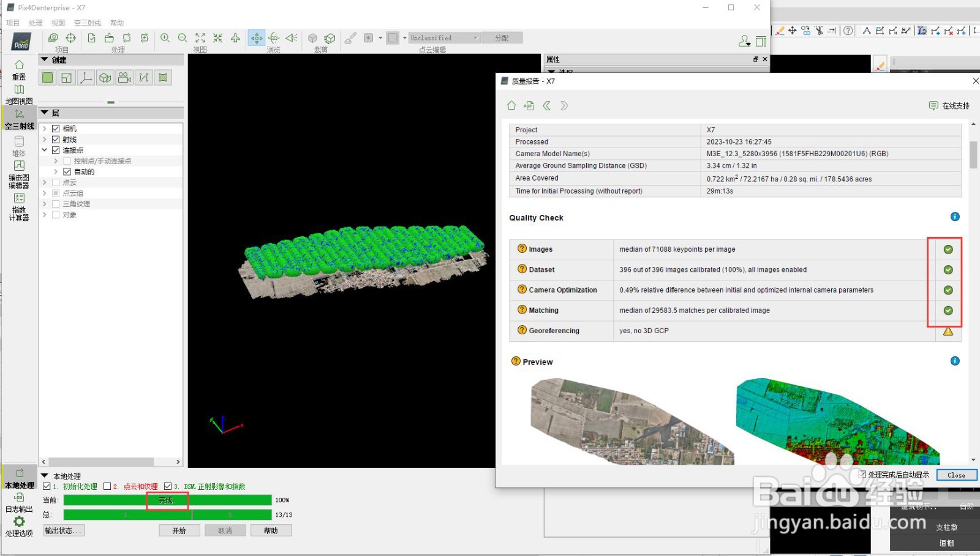The height and width of the screenshot is (556, 980).
Task: Expand the 自动的 tree node
Action: [x=56, y=171]
